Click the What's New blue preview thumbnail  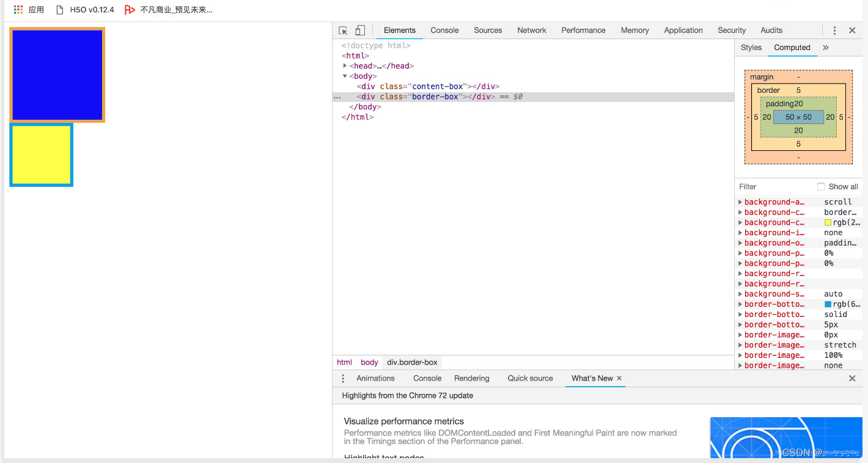(x=786, y=437)
